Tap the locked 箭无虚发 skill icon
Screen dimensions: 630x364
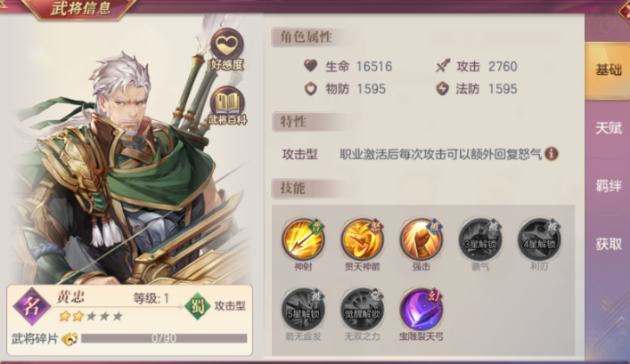[303, 310]
